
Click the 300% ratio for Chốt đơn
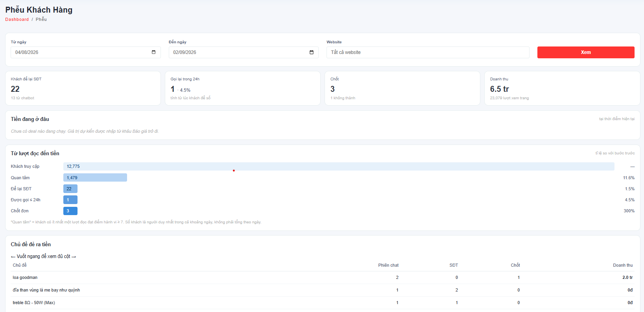pos(629,211)
